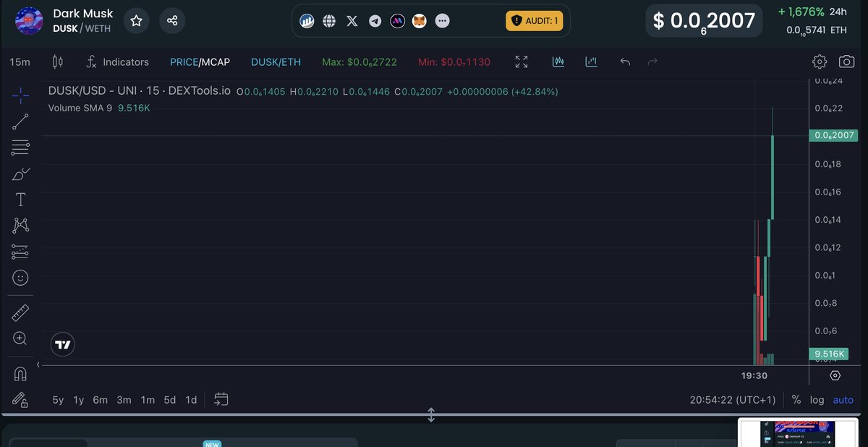Set chart range to 6m
The height and width of the screenshot is (447, 868).
tap(101, 399)
